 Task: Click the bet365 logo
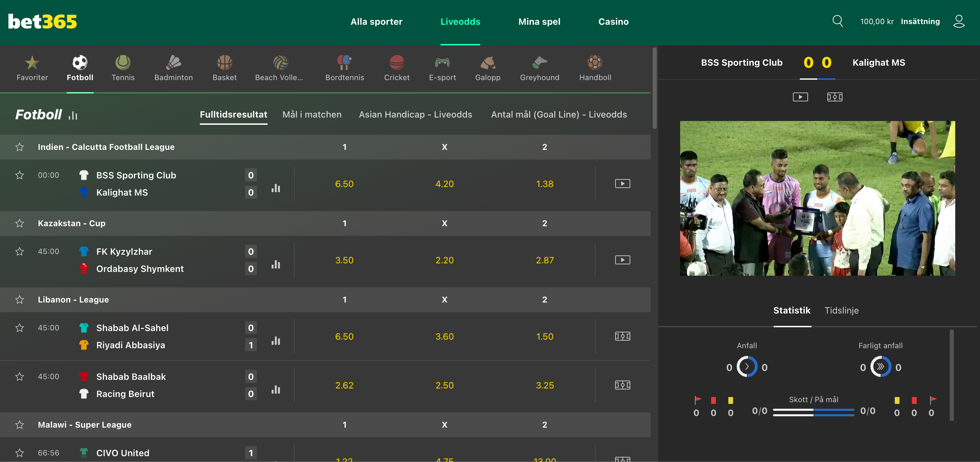click(42, 22)
